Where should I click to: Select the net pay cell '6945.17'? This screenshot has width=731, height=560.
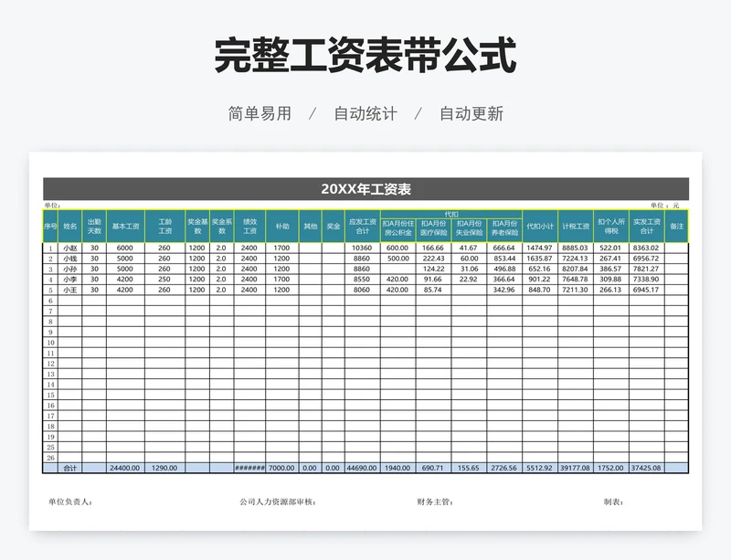(x=646, y=290)
